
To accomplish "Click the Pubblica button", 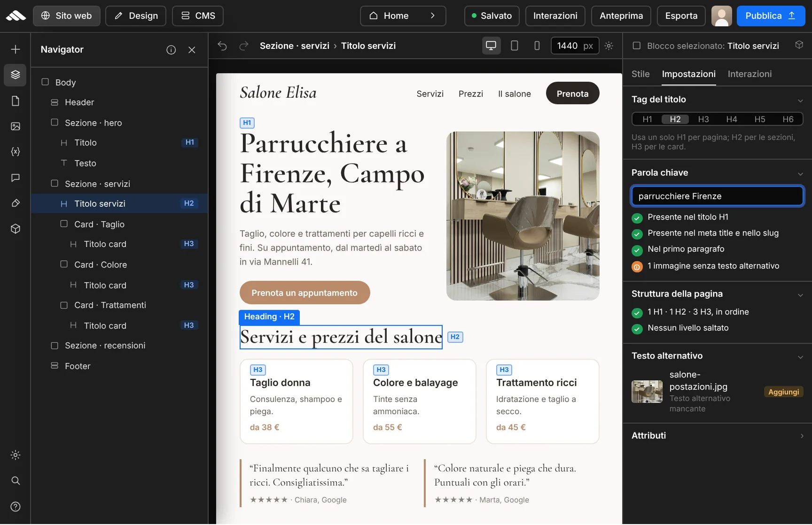I will coord(771,16).
